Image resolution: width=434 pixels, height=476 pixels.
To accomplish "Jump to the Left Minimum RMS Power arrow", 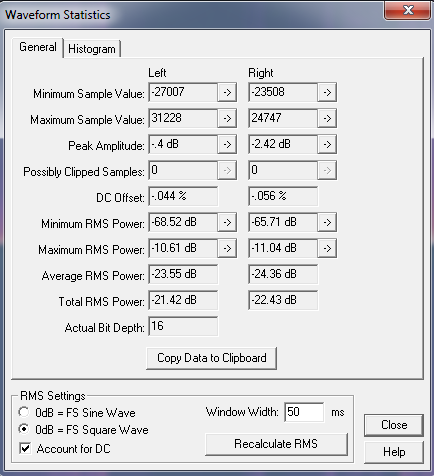I will (x=227, y=222).
